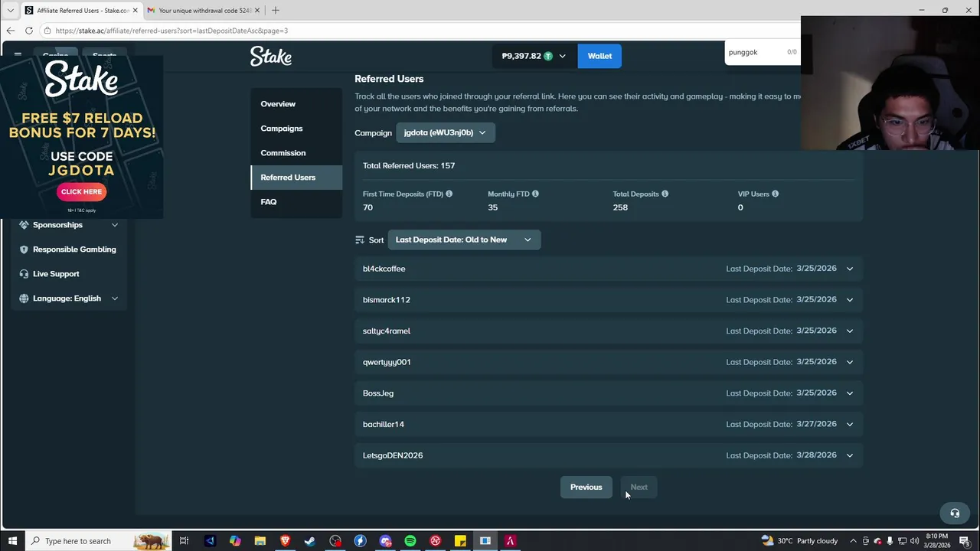Open Spotify from the taskbar
Image resolution: width=980 pixels, height=551 pixels.
click(x=410, y=541)
